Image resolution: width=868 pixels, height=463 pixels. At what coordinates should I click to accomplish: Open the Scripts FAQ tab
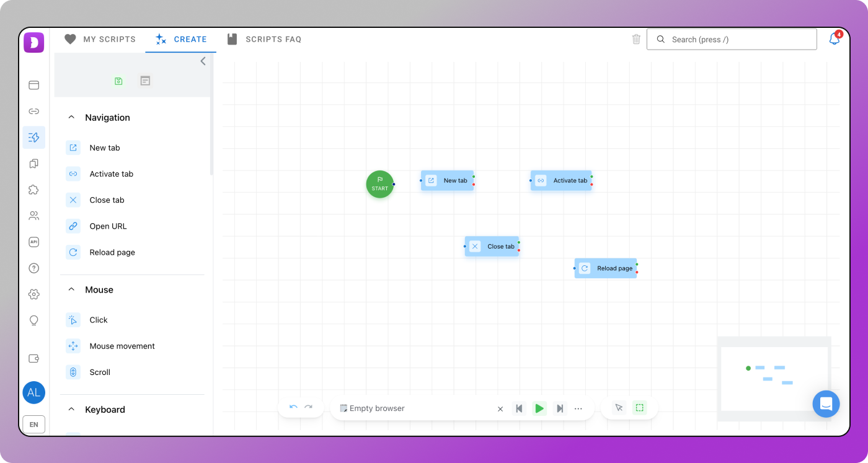(264, 39)
